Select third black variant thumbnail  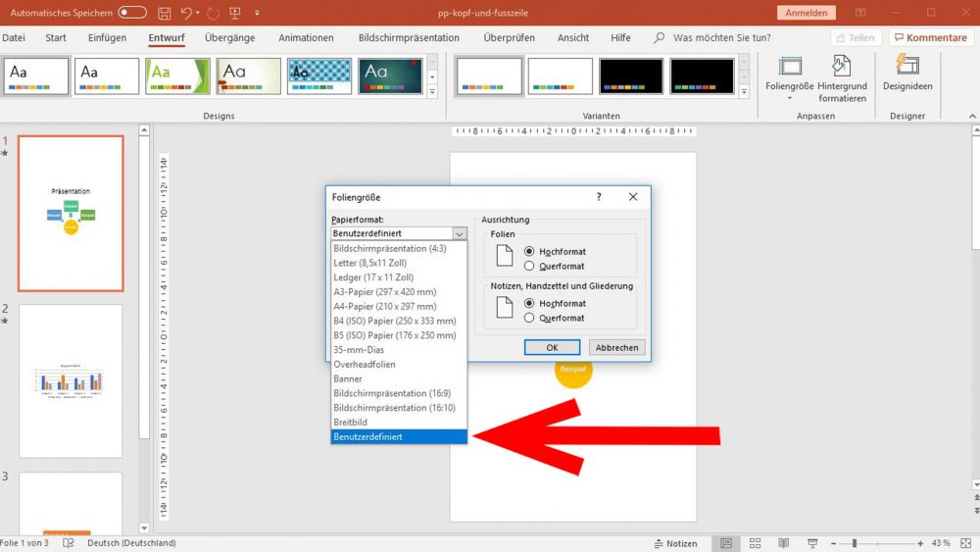coord(630,76)
